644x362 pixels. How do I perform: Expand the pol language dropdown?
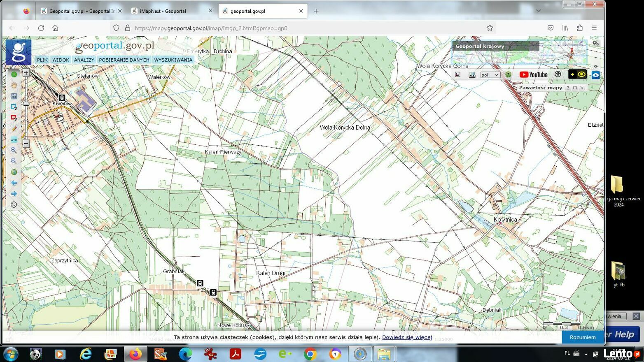pos(490,75)
